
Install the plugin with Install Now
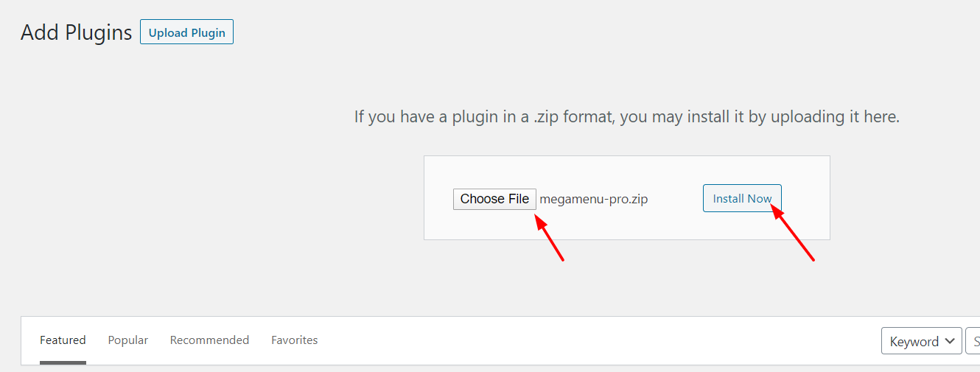[x=742, y=198]
